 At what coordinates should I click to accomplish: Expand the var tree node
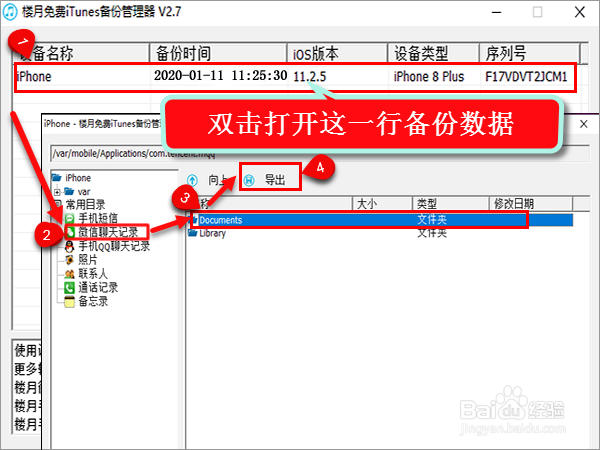tap(57, 191)
